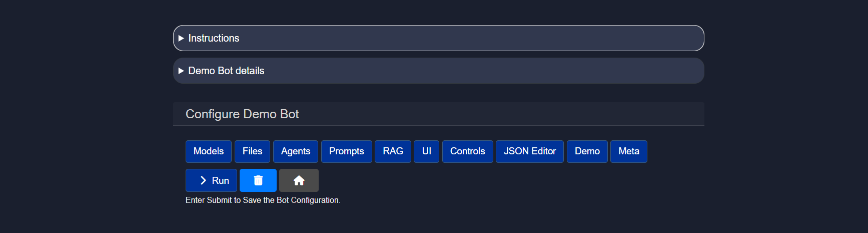Select the UI tab

point(426,151)
